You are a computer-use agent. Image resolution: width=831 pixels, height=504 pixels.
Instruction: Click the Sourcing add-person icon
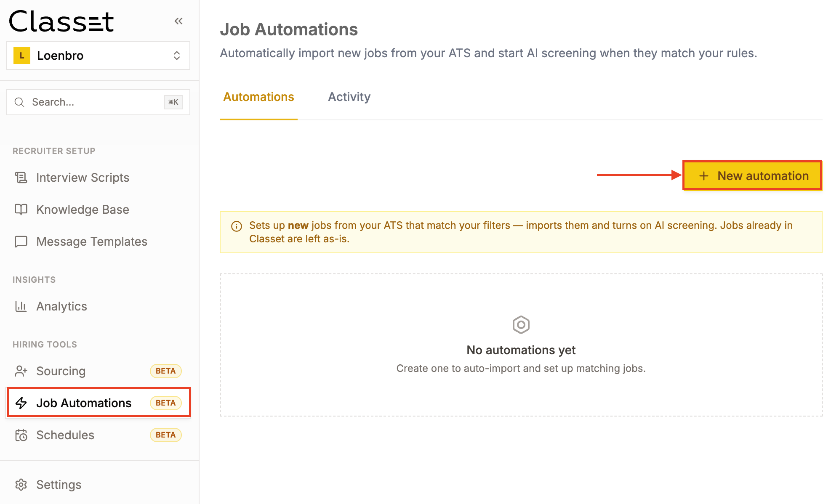coord(21,371)
